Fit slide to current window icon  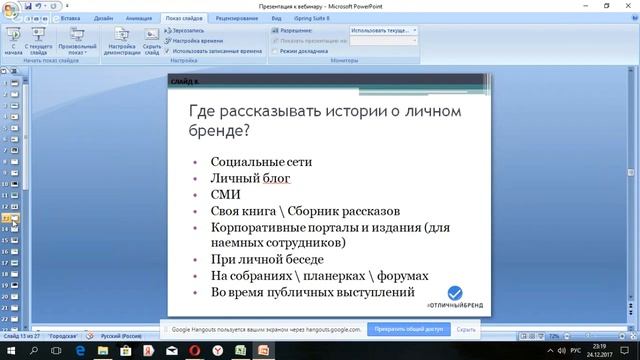coord(633,336)
